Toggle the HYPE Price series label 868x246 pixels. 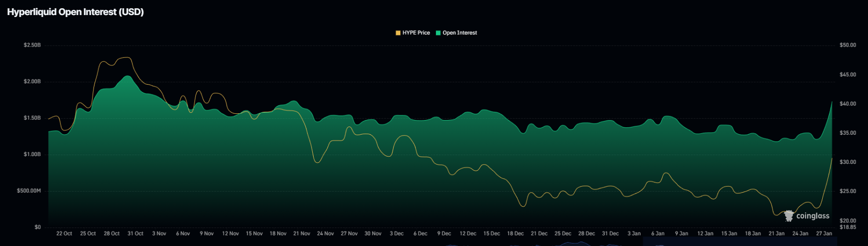416,33
